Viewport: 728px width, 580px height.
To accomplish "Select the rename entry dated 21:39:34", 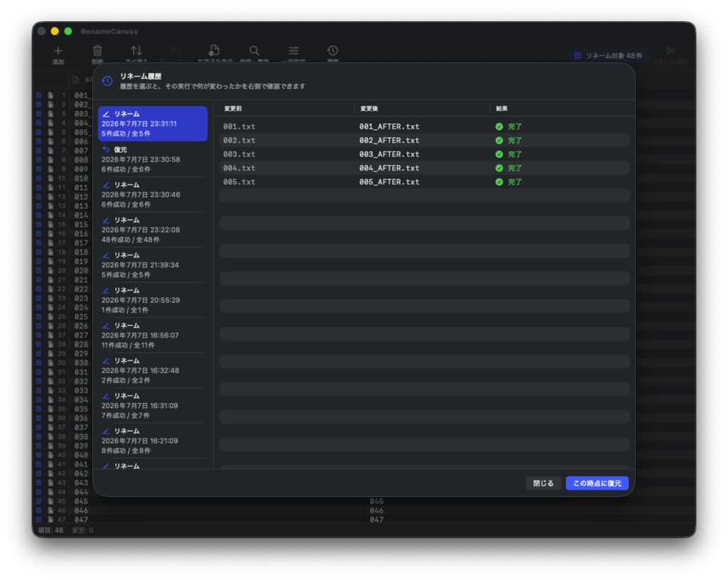I will coord(153,265).
